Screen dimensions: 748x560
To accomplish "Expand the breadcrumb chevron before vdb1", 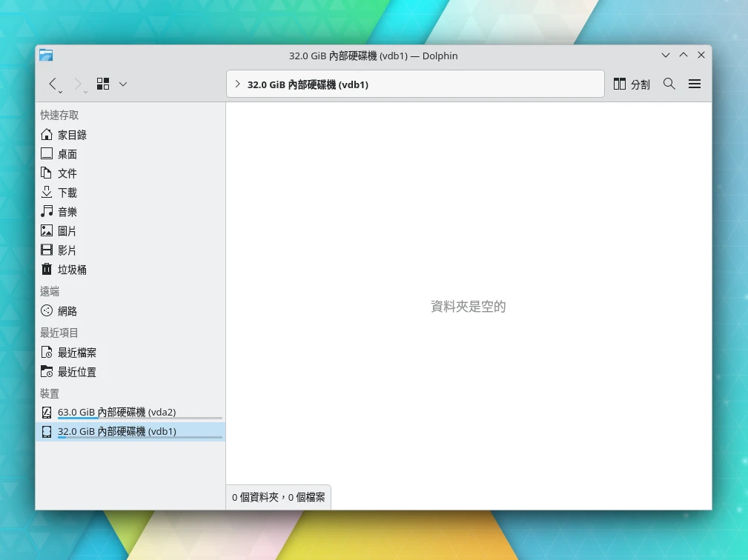I will [x=236, y=84].
